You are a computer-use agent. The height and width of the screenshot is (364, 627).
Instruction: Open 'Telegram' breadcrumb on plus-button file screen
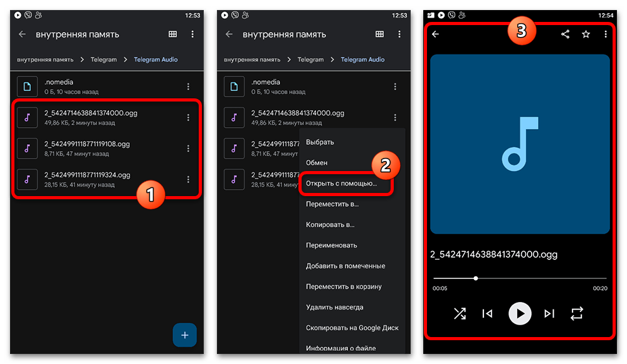(103, 60)
